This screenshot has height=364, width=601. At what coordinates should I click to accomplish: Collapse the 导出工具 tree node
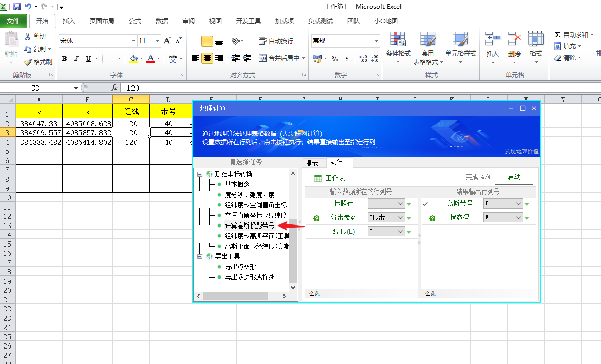click(199, 256)
